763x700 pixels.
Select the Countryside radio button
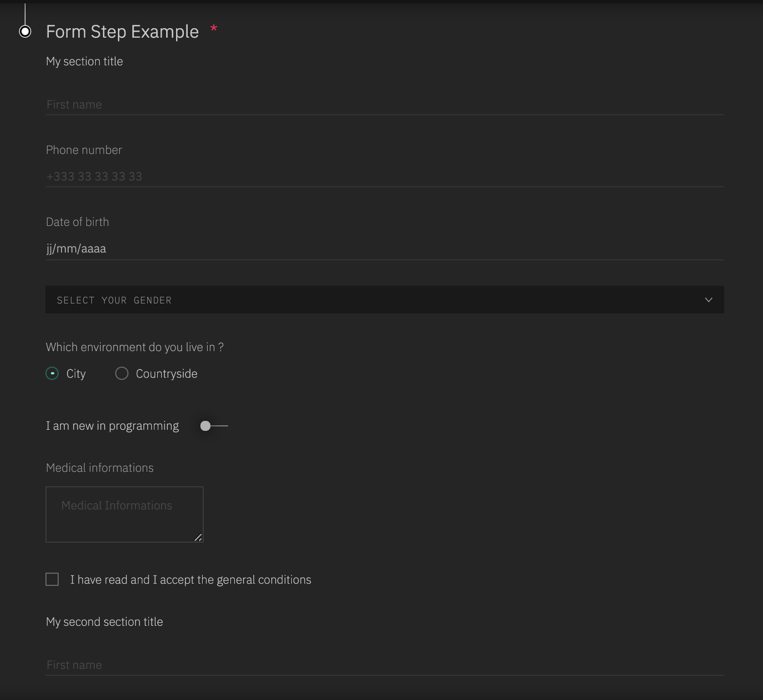(122, 373)
